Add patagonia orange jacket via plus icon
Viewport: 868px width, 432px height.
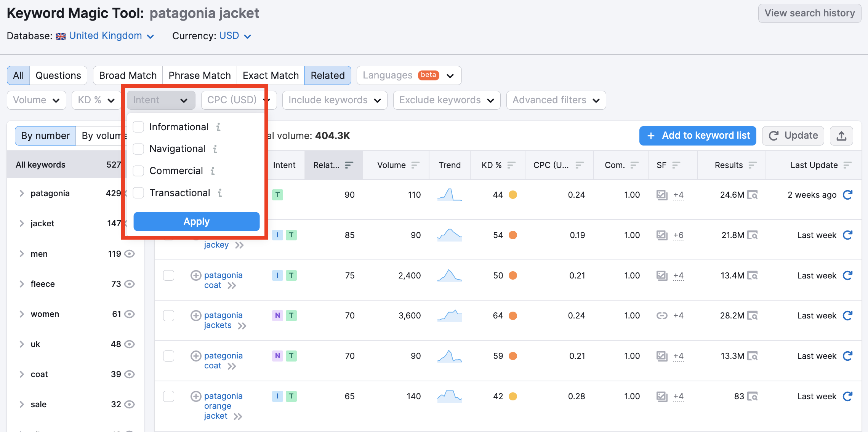196,396
